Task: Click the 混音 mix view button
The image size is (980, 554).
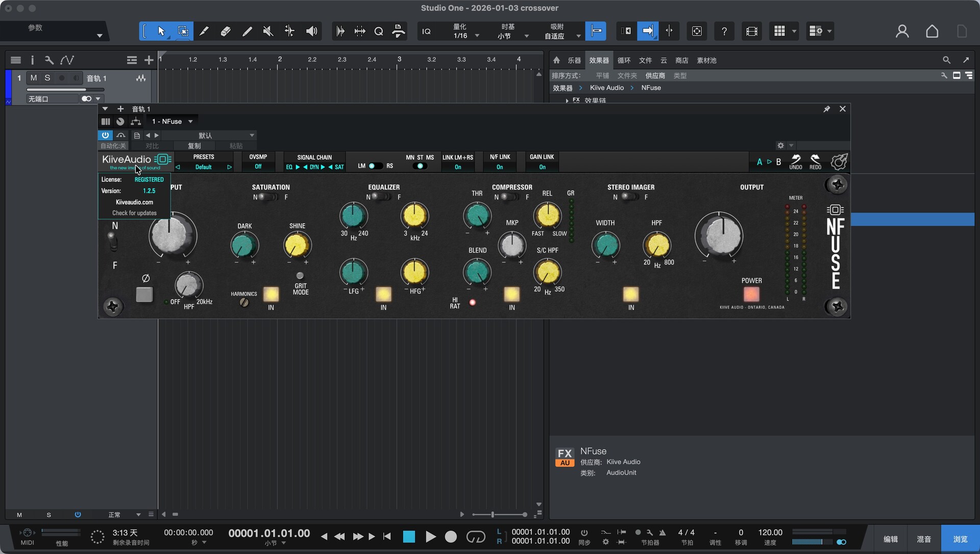Action: click(x=924, y=539)
